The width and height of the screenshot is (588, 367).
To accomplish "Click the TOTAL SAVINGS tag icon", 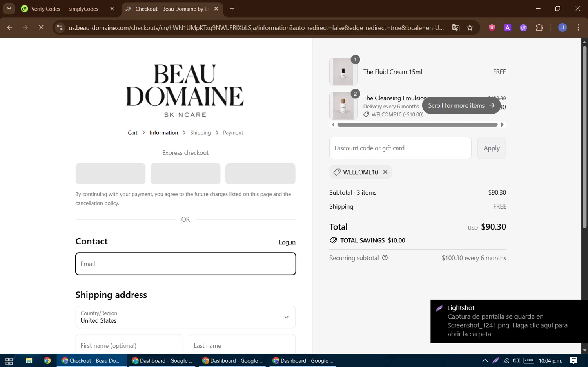I will click(x=333, y=240).
